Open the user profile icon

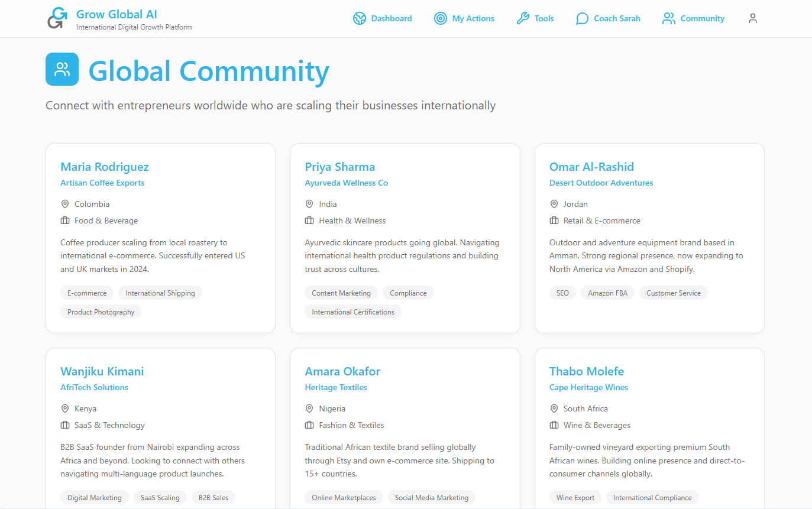[753, 18]
